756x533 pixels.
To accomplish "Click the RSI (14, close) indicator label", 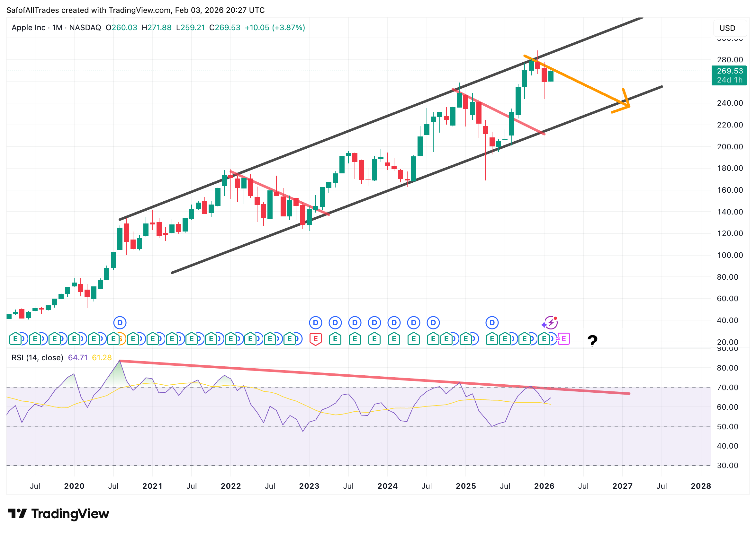I will pos(37,358).
